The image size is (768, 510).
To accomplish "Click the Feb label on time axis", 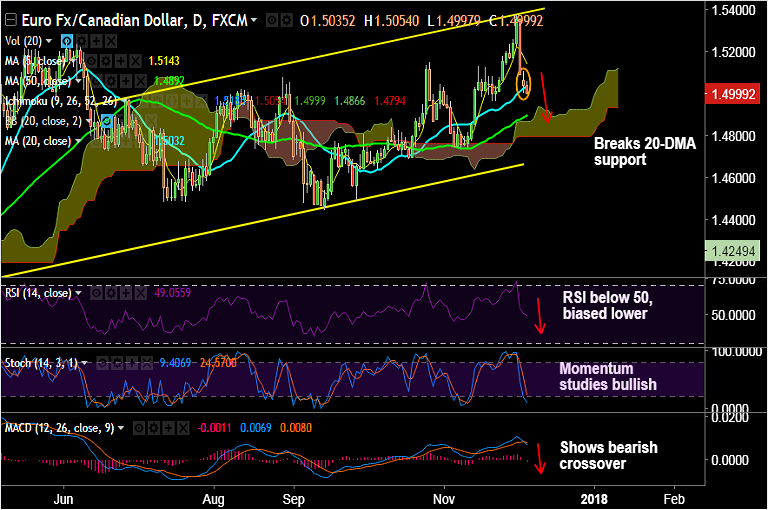I will pos(674,499).
